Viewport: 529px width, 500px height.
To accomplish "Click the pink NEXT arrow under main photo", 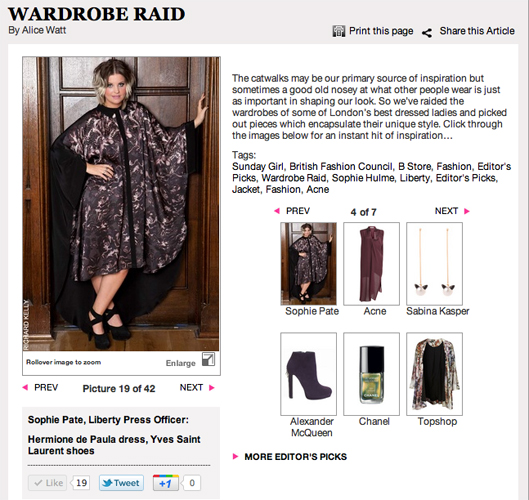I will [212, 388].
